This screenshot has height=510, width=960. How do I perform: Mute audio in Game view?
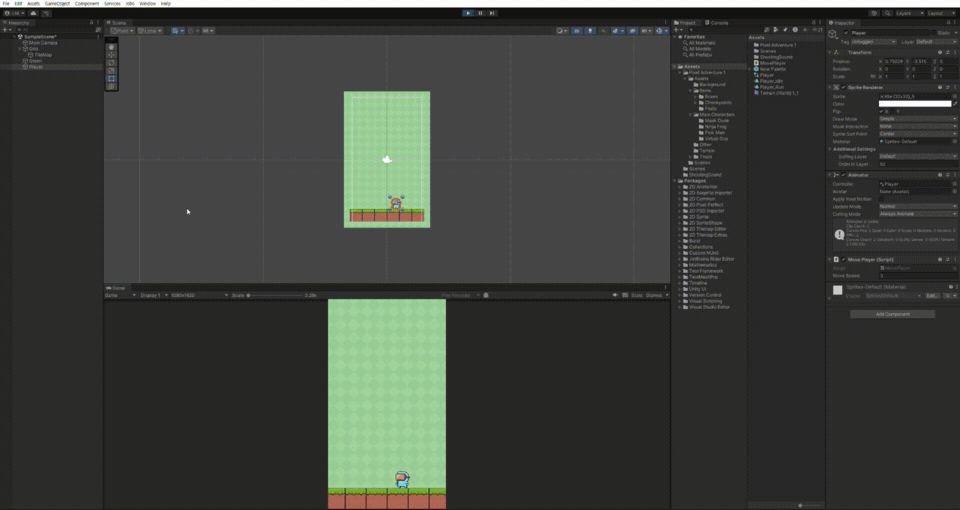click(615, 295)
